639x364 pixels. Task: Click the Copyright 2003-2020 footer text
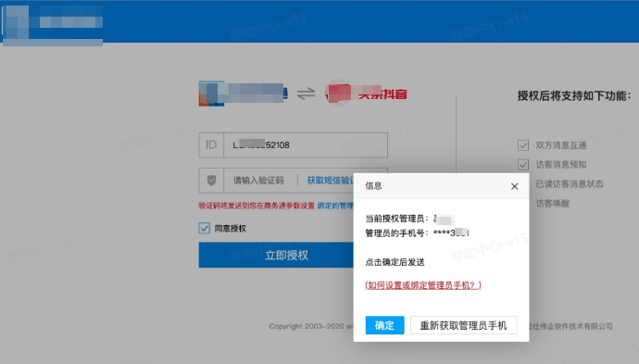[x=310, y=326]
